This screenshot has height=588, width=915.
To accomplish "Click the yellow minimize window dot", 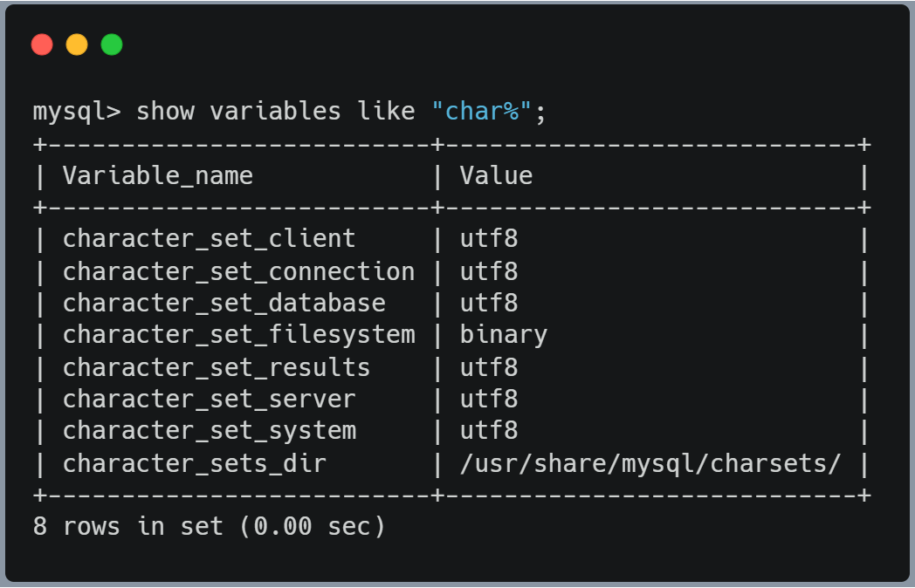I will click(77, 44).
